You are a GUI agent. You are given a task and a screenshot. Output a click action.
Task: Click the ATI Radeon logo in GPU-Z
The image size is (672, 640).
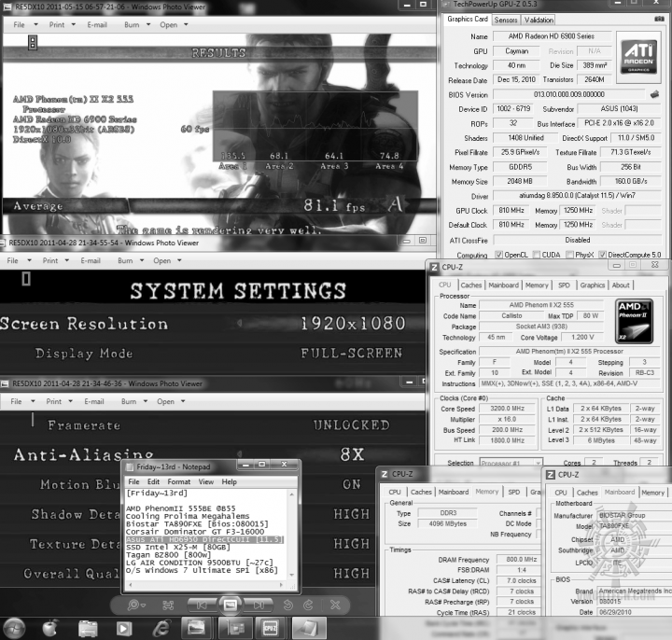click(x=638, y=57)
